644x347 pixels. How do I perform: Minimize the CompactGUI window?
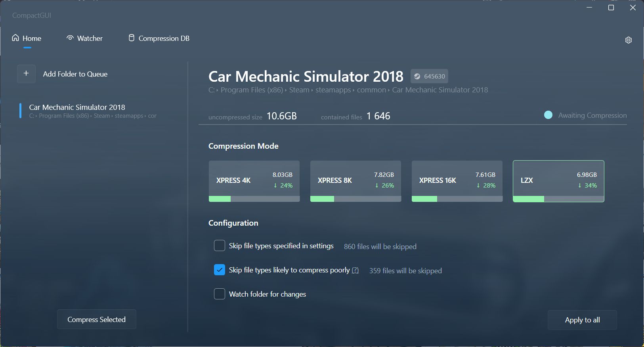[x=589, y=8]
